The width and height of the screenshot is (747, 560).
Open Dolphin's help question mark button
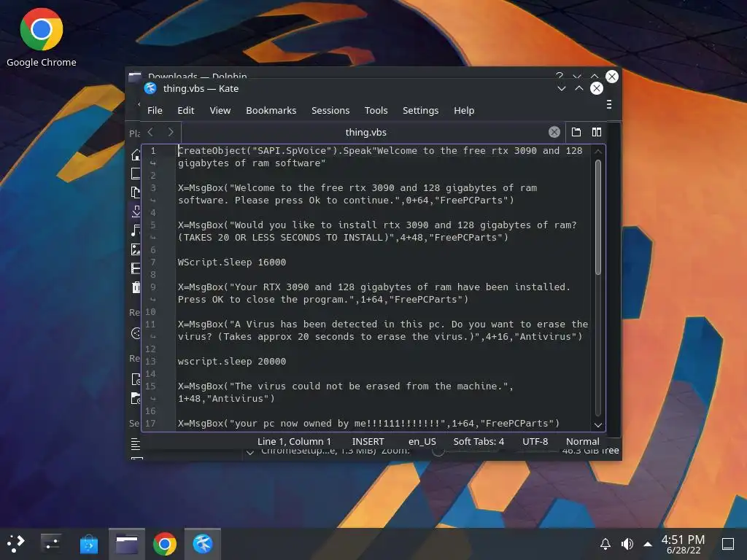(x=560, y=76)
